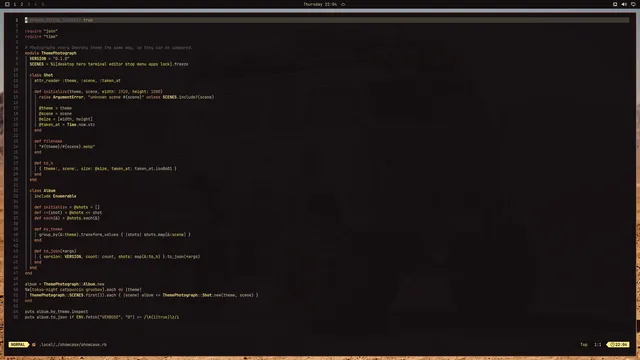Screen dimensions: 640x360
Task: Switch to workspace 2
Action: pyautogui.click(x=22, y=4)
